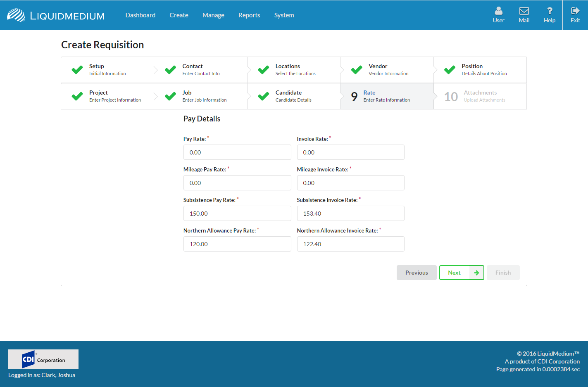The width and height of the screenshot is (588, 387).
Task: Follow the CDI Corporation footer link
Action: (558, 361)
